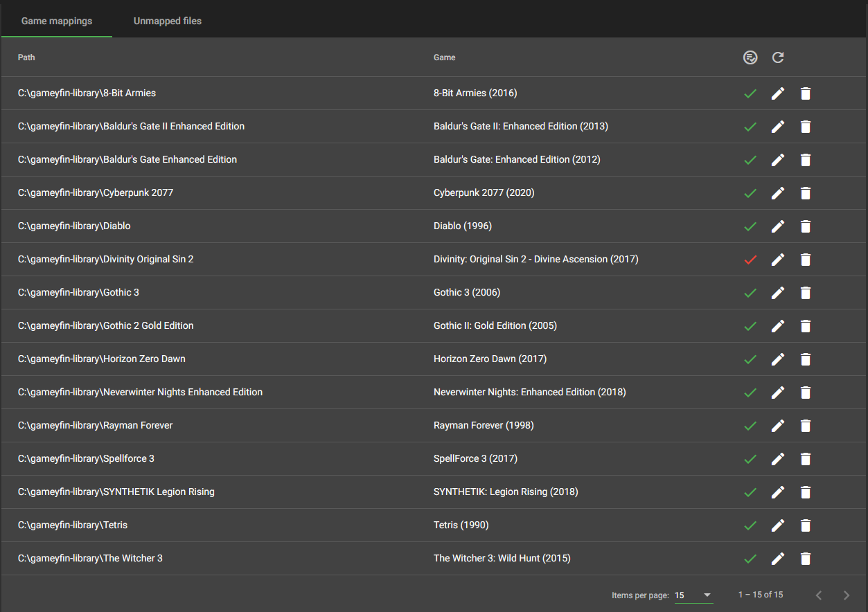Edit the Divinity Original Sin 2 mapping
The height and width of the screenshot is (612, 868).
point(778,260)
